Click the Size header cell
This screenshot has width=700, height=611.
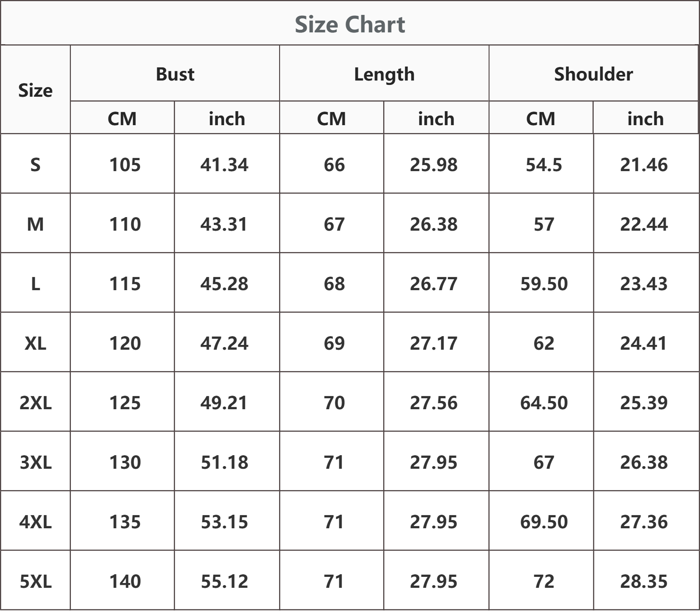point(35,90)
